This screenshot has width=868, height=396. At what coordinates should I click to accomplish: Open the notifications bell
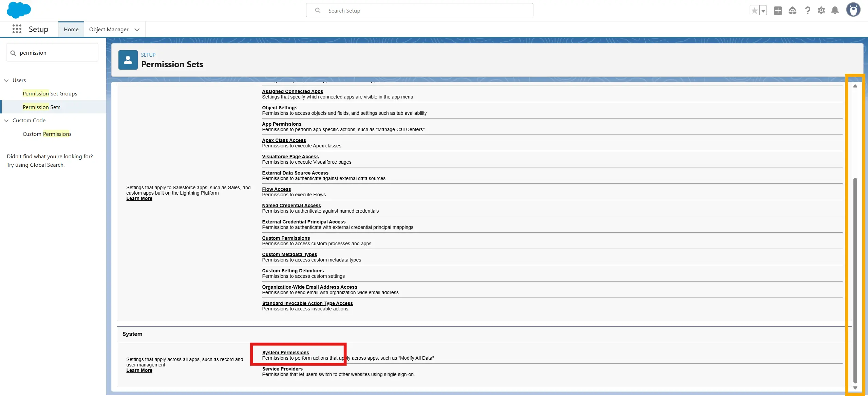(x=835, y=11)
